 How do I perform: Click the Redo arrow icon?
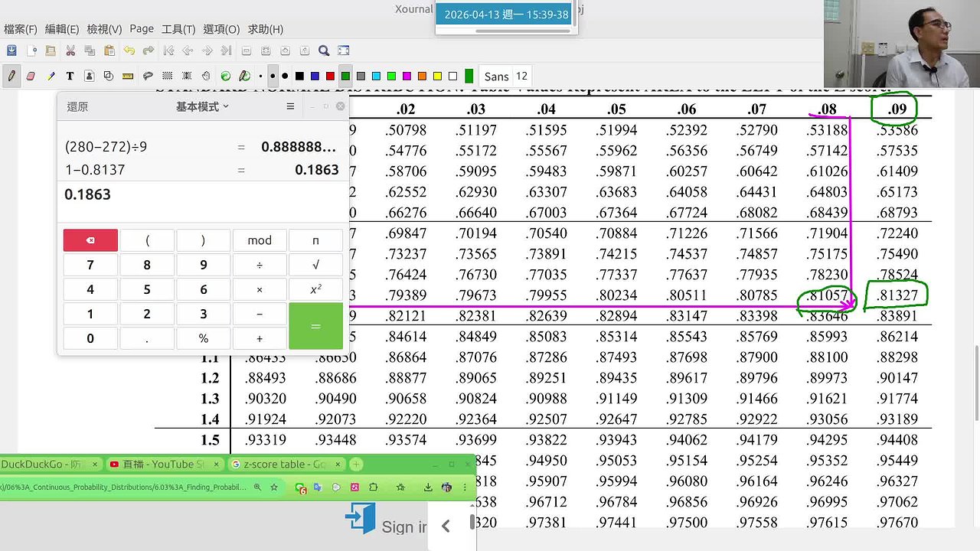point(149,51)
